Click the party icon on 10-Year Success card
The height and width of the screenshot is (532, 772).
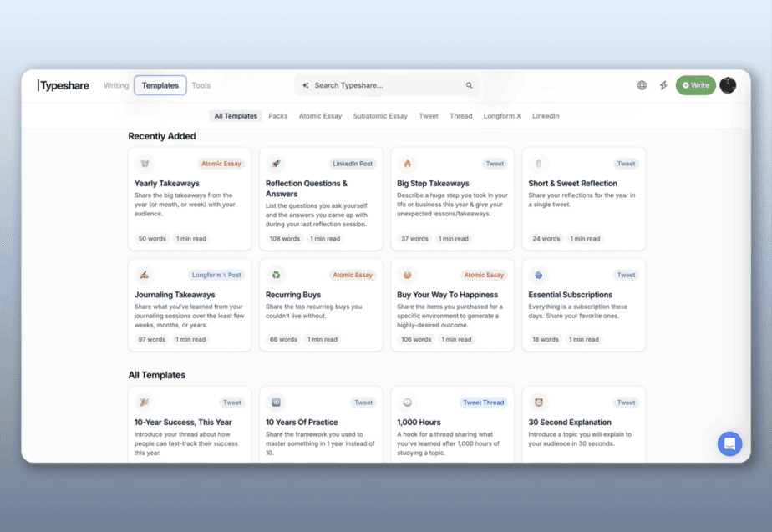pyautogui.click(x=145, y=402)
